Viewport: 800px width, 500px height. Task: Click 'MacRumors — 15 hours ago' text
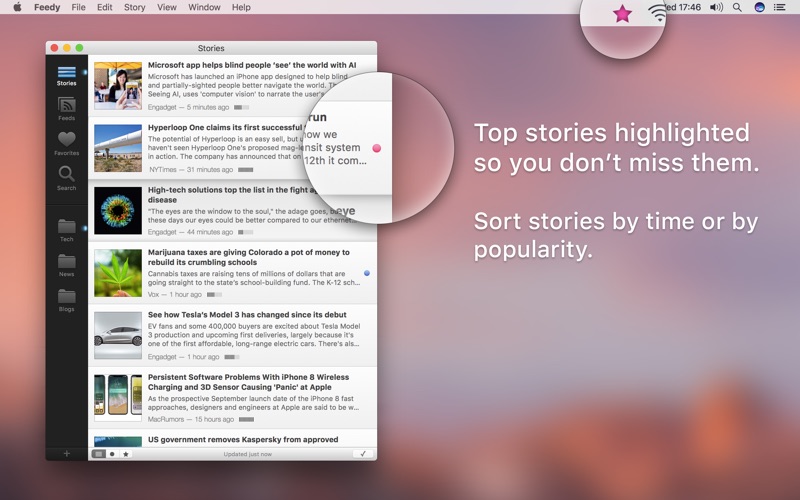click(x=191, y=419)
